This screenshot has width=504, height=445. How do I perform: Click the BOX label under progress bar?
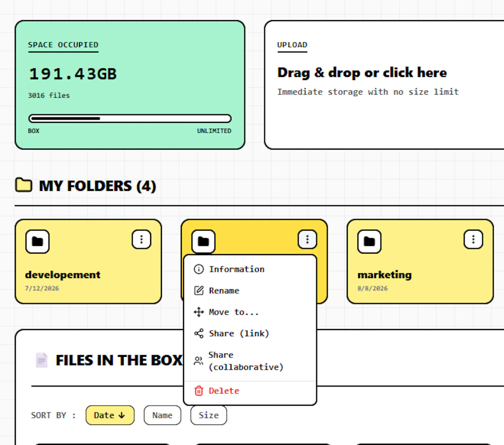pyautogui.click(x=34, y=131)
